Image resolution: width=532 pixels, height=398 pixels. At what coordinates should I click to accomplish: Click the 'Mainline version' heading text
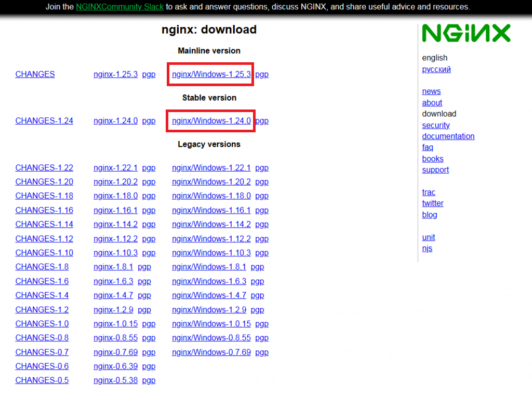[209, 51]
